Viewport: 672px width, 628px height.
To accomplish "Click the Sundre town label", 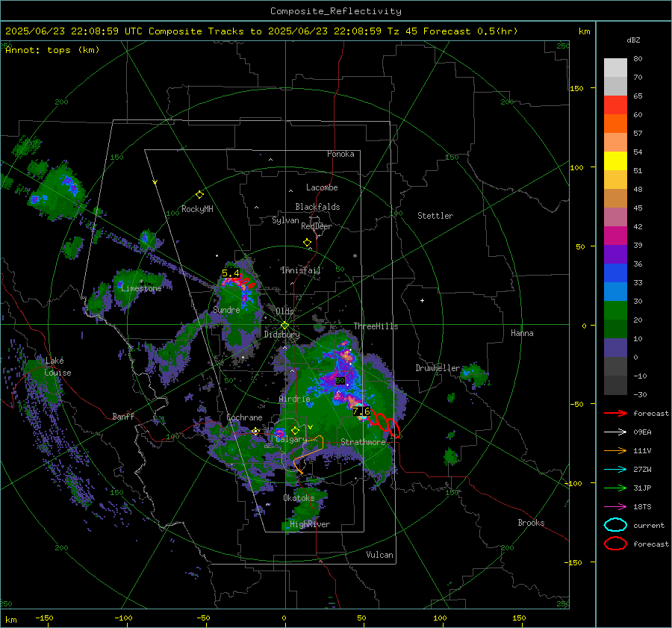I will point(226,310).
